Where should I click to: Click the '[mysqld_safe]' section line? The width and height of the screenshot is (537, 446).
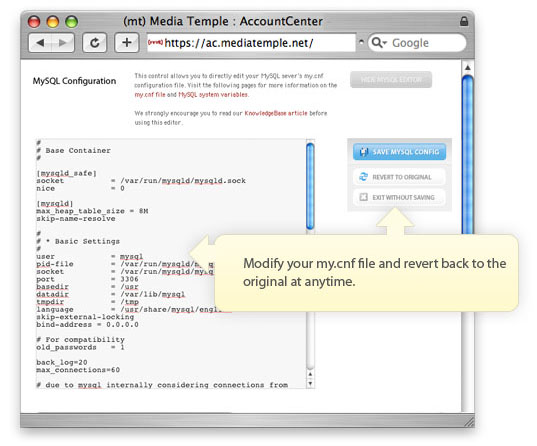[x=66, y=173]
